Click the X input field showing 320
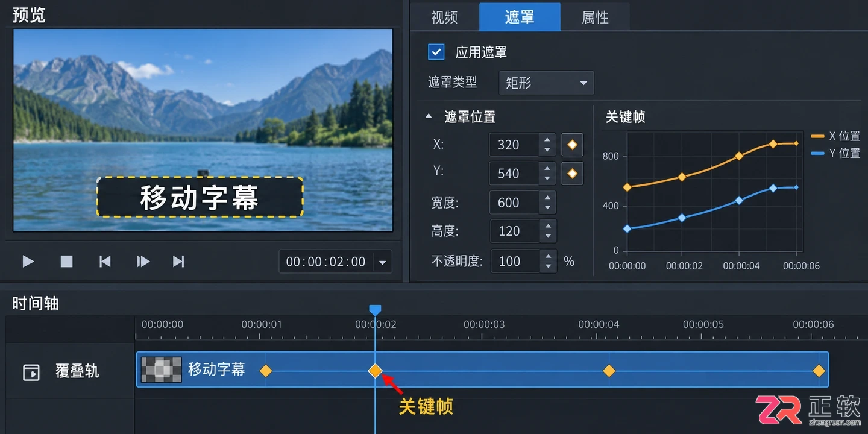 (514, 145)
